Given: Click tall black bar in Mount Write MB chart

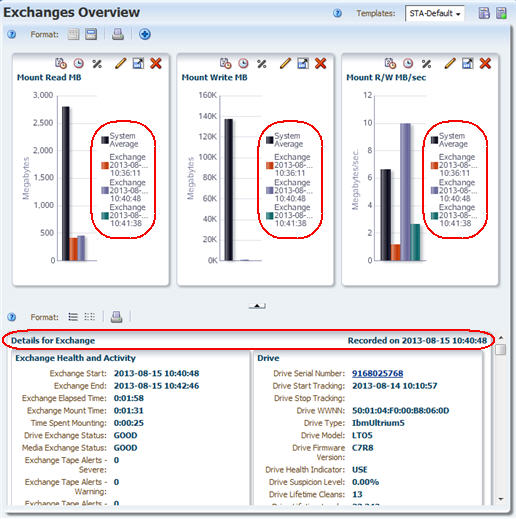Looking at the screenshot, I should 228,189.
